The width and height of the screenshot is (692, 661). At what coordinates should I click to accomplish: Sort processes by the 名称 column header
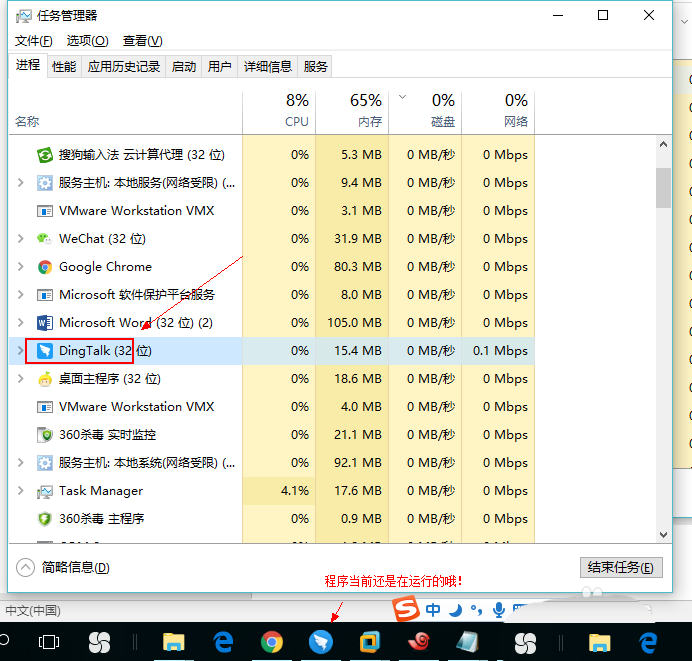[125, 112]
